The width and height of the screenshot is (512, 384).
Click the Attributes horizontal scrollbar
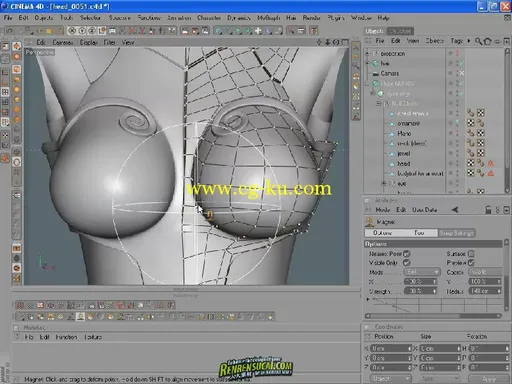pyautogui.click(x=434, y=315)
